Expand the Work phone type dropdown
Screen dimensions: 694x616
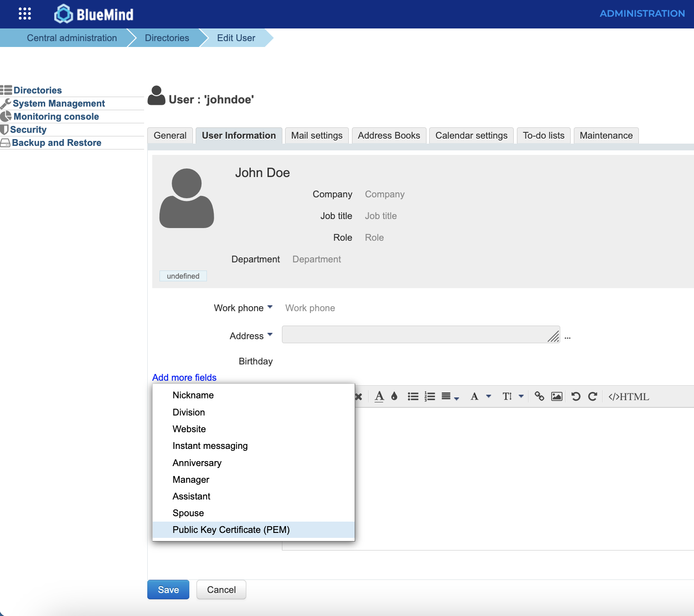click(x=270, y=307)
